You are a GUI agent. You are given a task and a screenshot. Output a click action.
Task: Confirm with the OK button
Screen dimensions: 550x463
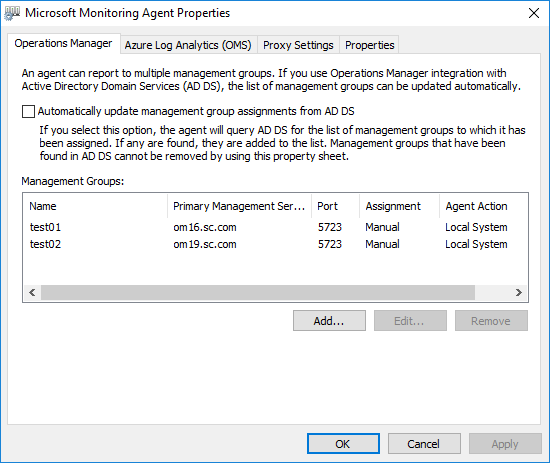click(343, 444)
